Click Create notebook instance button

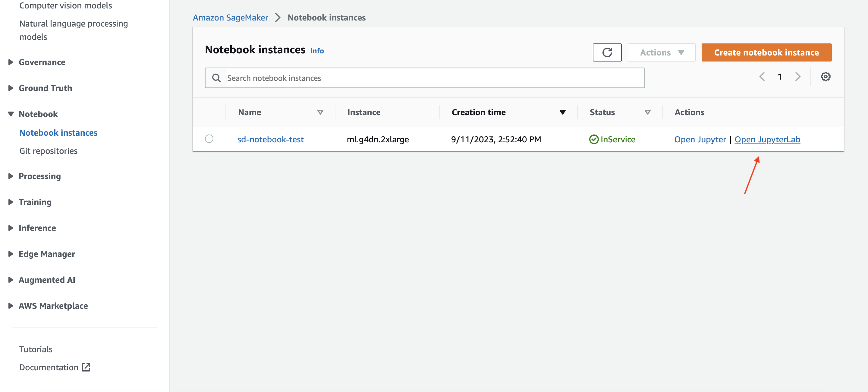pos(766,52)
